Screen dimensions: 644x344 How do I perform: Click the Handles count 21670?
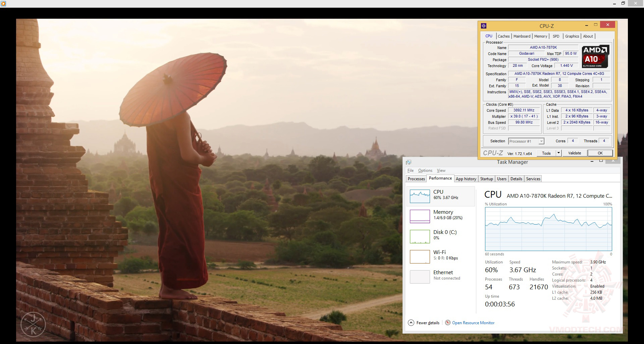pyautogui.click(x=539, y=287)
